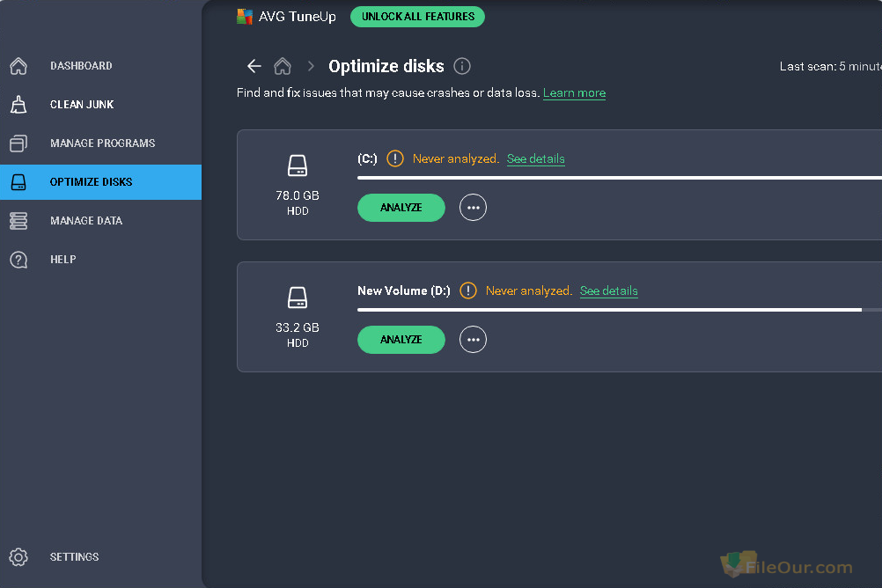Open the info icon beside Optimize disks
This screenshot has height=588, width=882.
click(x=462, y=66)
